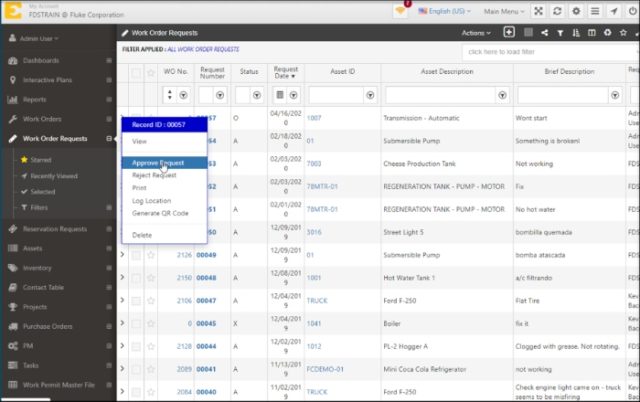Click the refresh icon in top bar
640x402 pixels.
(557, 11)
